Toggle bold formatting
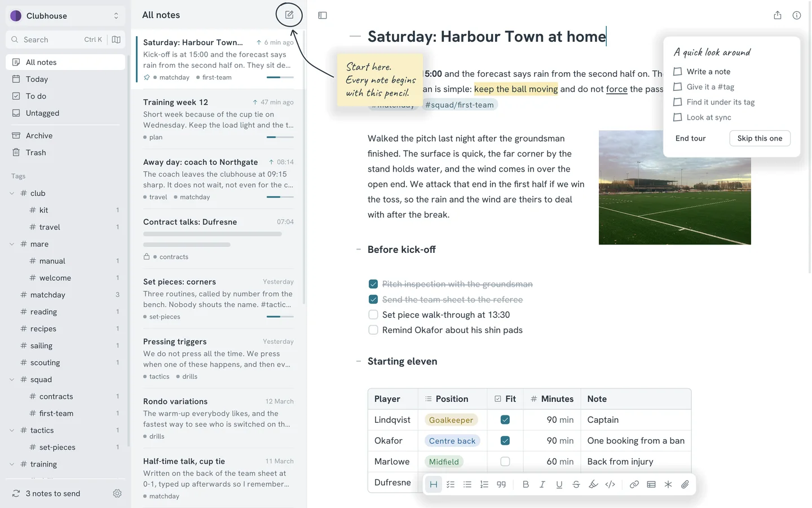The width and height of the screenshot is (812, 508). [526, 484]
